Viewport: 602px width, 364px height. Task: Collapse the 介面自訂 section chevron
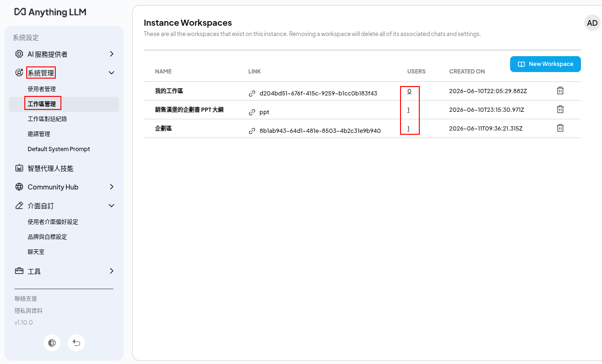point(111,205)
